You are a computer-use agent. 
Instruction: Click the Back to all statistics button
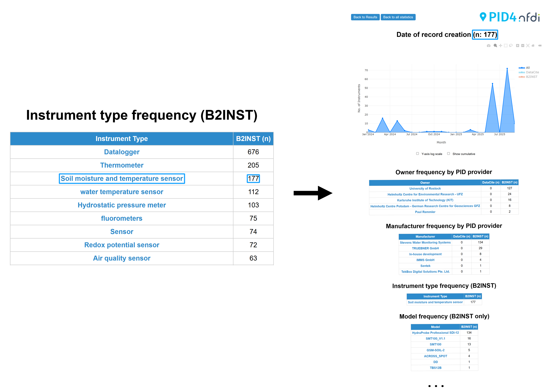tap(398, 17)
